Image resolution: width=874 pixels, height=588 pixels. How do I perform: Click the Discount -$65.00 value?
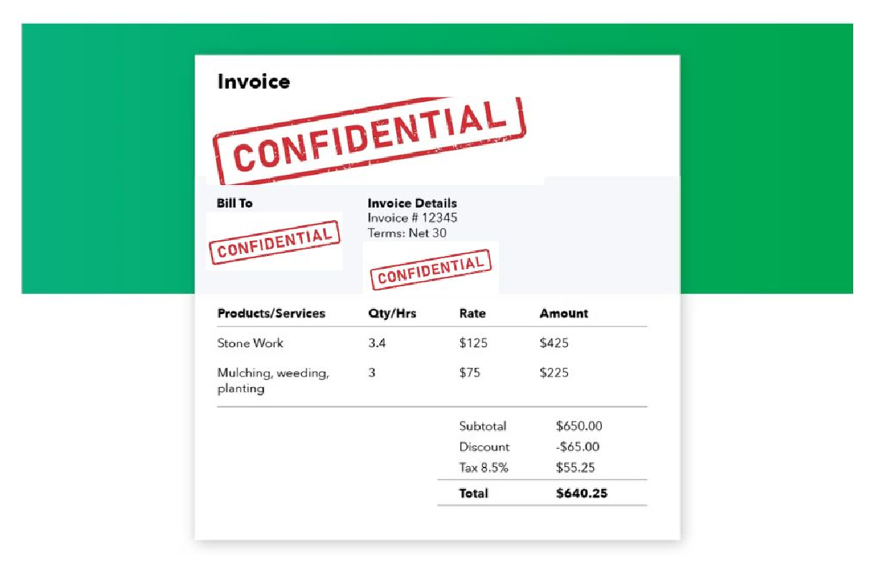pyautogui.click(x=578, y=447)
